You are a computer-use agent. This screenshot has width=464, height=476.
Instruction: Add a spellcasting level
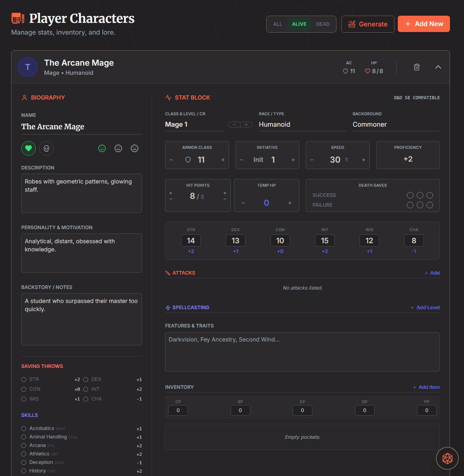point(425,308)
